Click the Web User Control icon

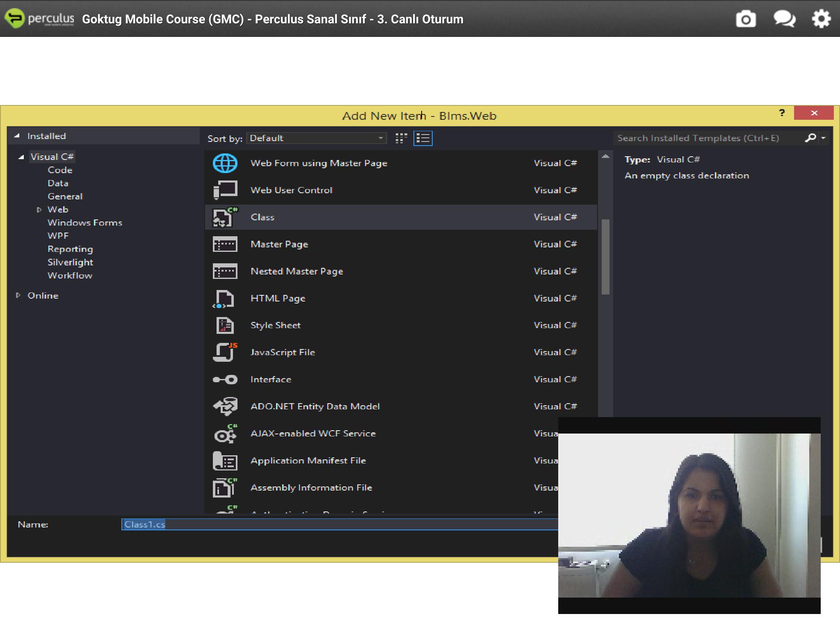click(x=225, y=190)
